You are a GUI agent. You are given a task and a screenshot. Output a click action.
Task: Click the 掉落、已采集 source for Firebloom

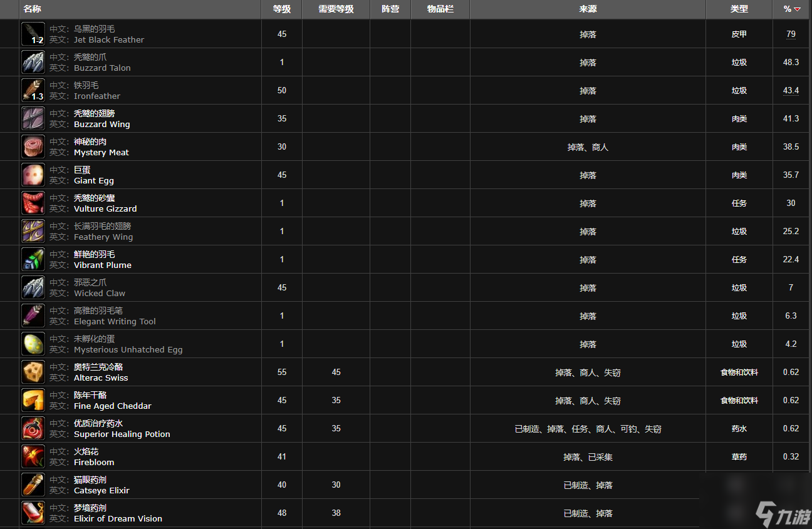point(588,457)
